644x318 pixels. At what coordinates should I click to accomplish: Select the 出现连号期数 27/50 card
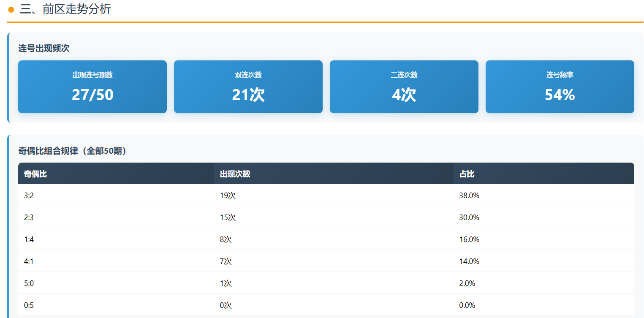point(92,87)
